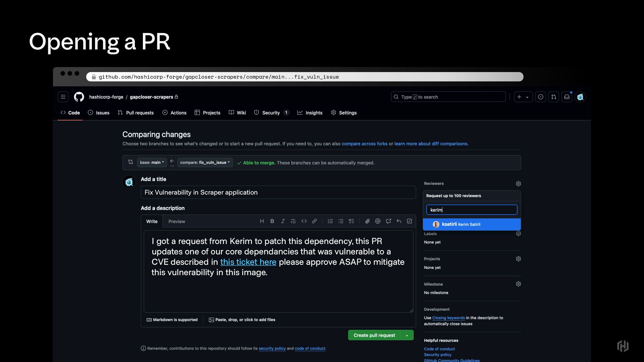Click inside the description text area
The width and height of the screenshot is (644, 362).
[x=278, y=271]
